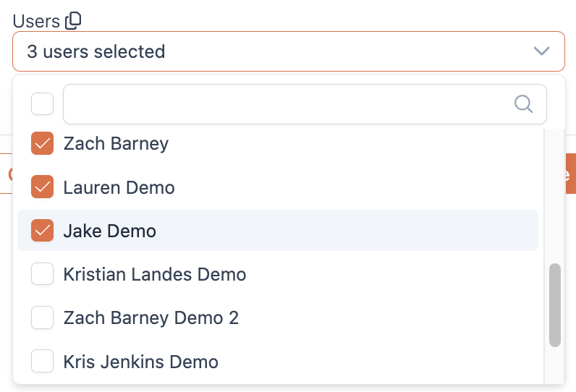The width and height of the screenshot is (576, 392).
Task: Open the '3 users selected' combo box
Action: click(275, 51)
